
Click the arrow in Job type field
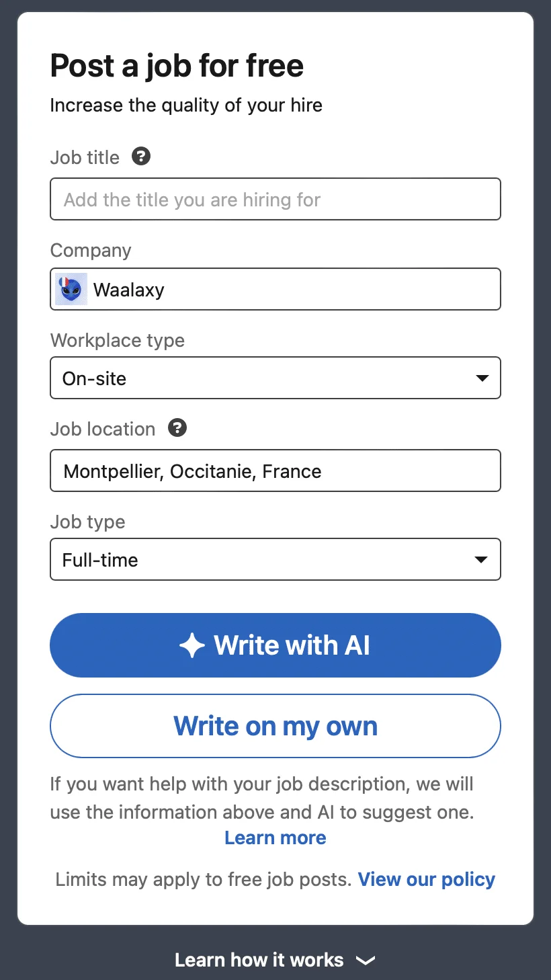[481, 560]
